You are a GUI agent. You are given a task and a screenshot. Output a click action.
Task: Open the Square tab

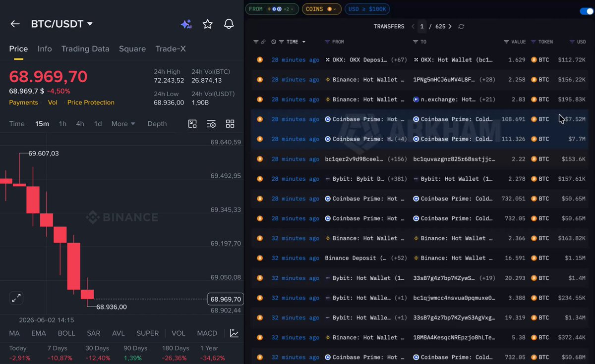coord(132,49)
